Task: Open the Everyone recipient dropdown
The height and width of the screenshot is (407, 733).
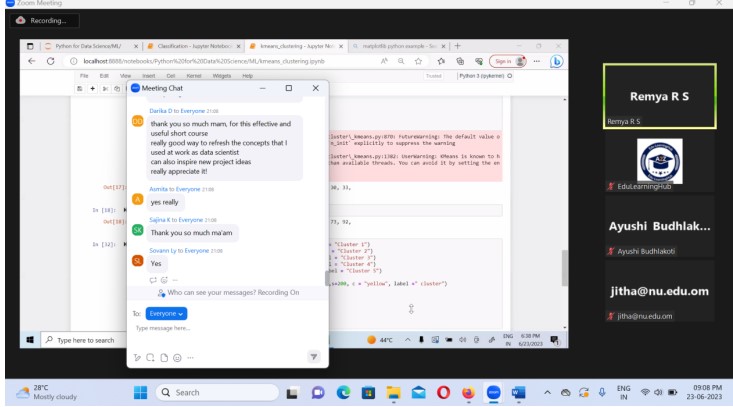Action: [167, 313]
